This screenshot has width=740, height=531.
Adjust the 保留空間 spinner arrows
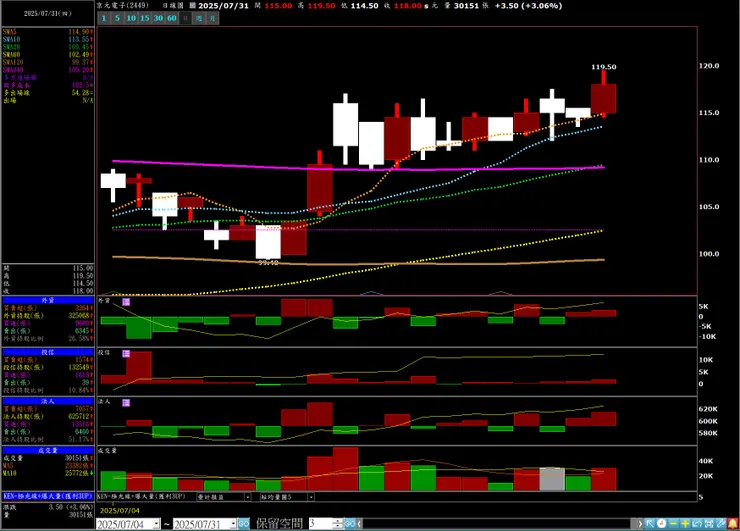338,523
